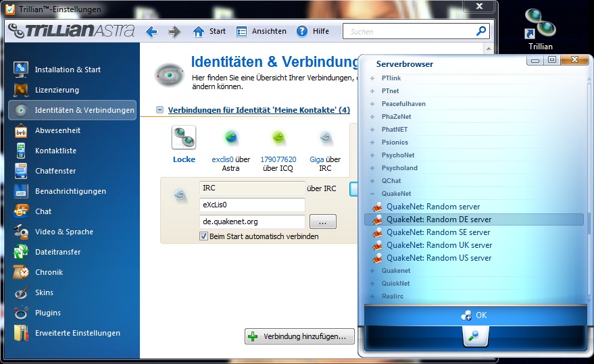Toggle 'Beim Start automatisch verbinden' checkbox

coord(203,236)
